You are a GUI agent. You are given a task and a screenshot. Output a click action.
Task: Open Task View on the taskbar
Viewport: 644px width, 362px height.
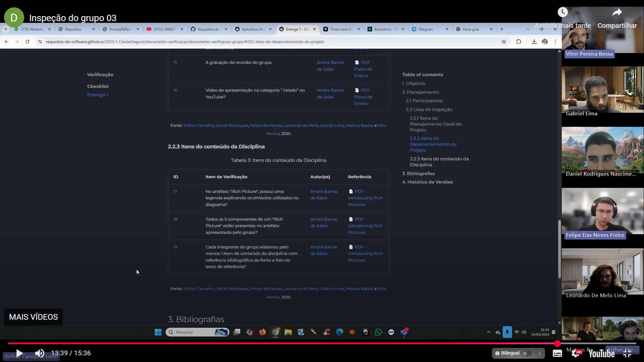(x=237, y=332)
